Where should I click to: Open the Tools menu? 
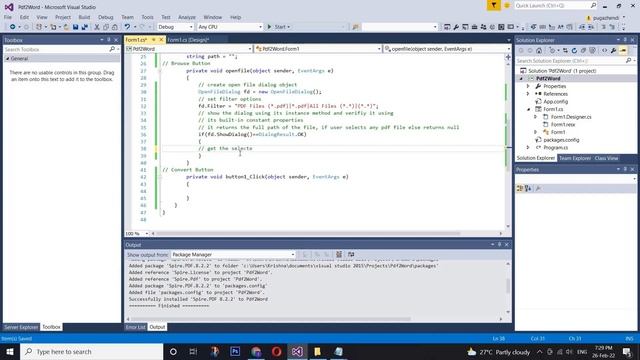tap(147, 17)
